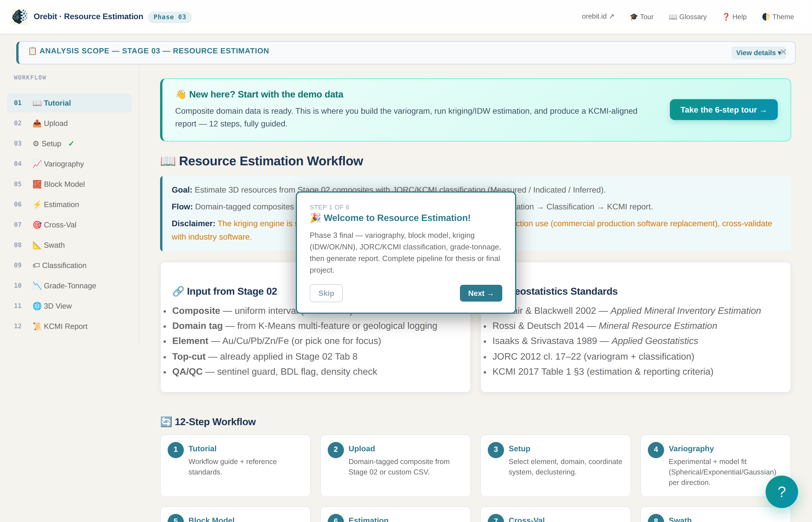Open the Variography workflow card
This screenshot has width=812, height=522.
pyautogui.click(x=715, y=466)
